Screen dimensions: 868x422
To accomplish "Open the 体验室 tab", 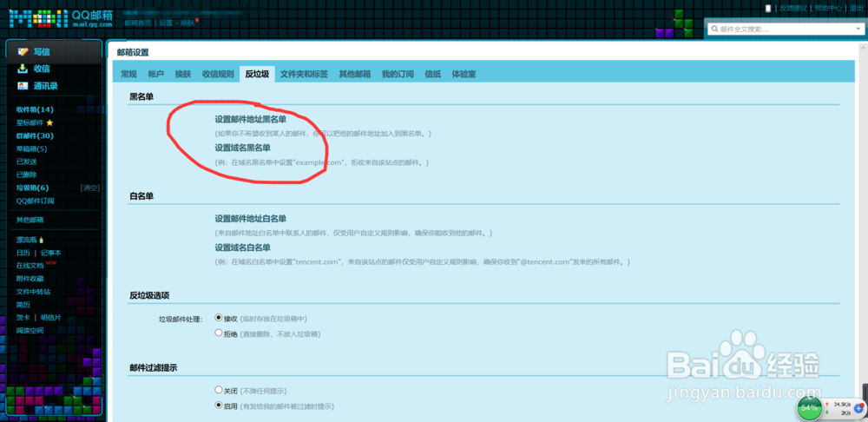I will click(464, 74).
